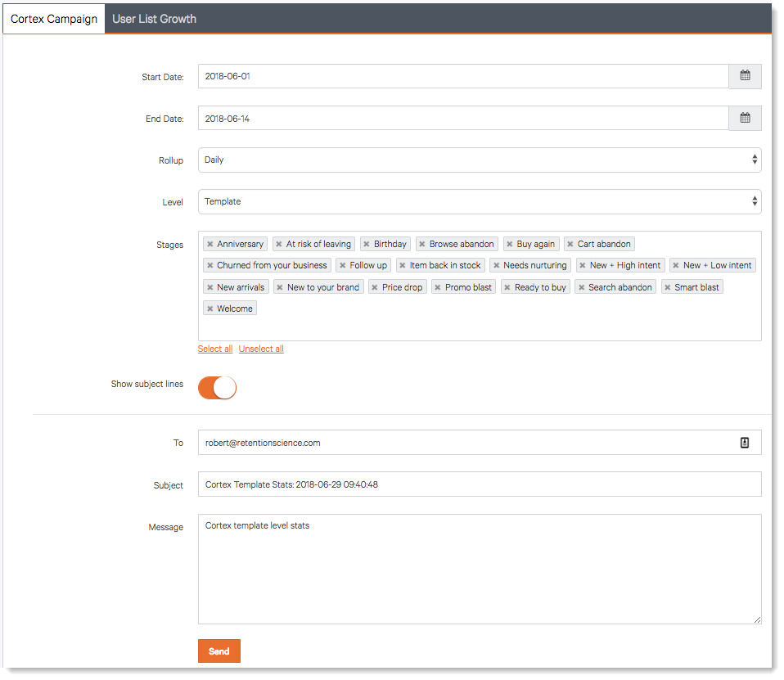Switch to the User List Growth tab
The width and height of the screenshot is (784, 680).
pos(154,19)
